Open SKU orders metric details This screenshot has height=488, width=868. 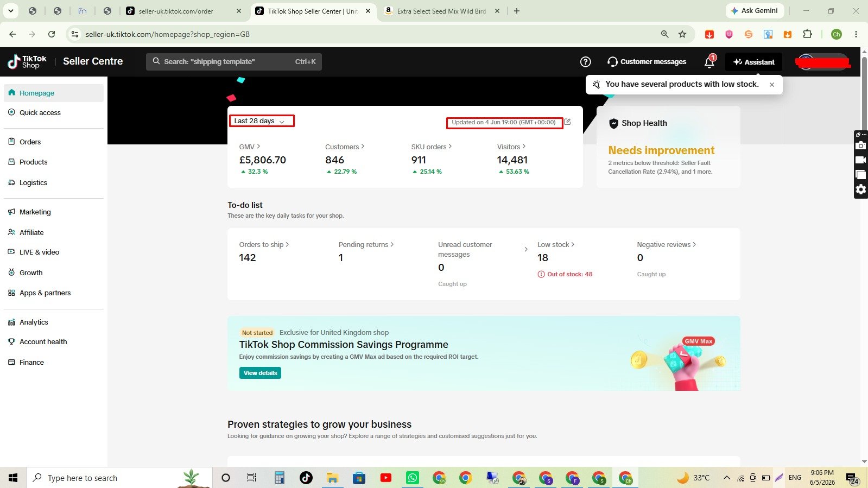coord(432,147)
